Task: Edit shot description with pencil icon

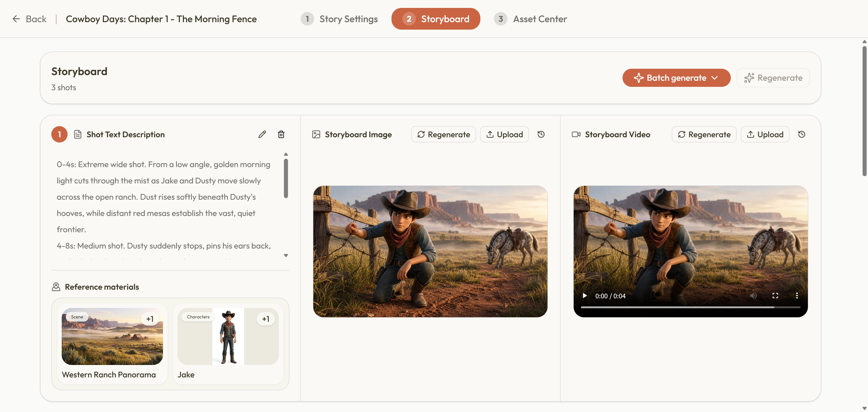Action: [x=262, y=135]
